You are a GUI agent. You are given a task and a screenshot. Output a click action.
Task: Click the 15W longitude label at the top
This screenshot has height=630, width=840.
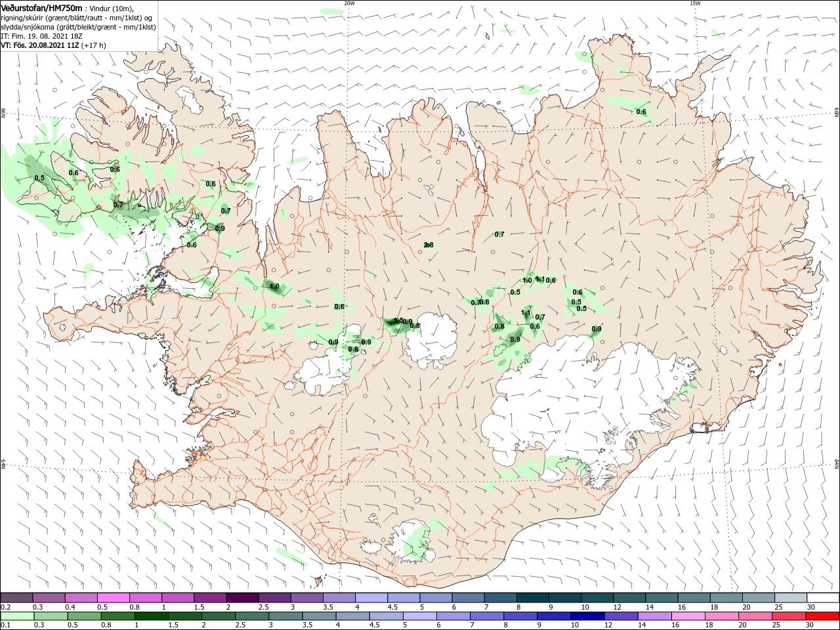click(695, 3)
